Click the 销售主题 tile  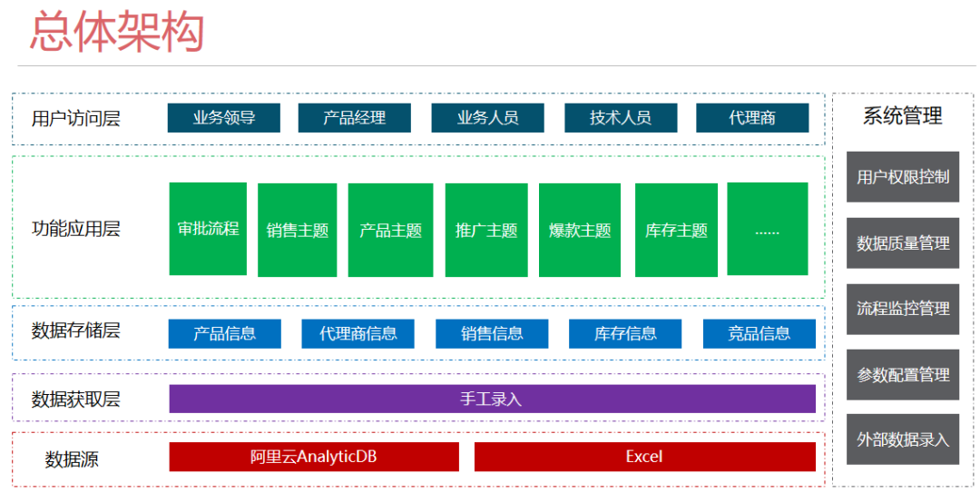coord(297,231)
